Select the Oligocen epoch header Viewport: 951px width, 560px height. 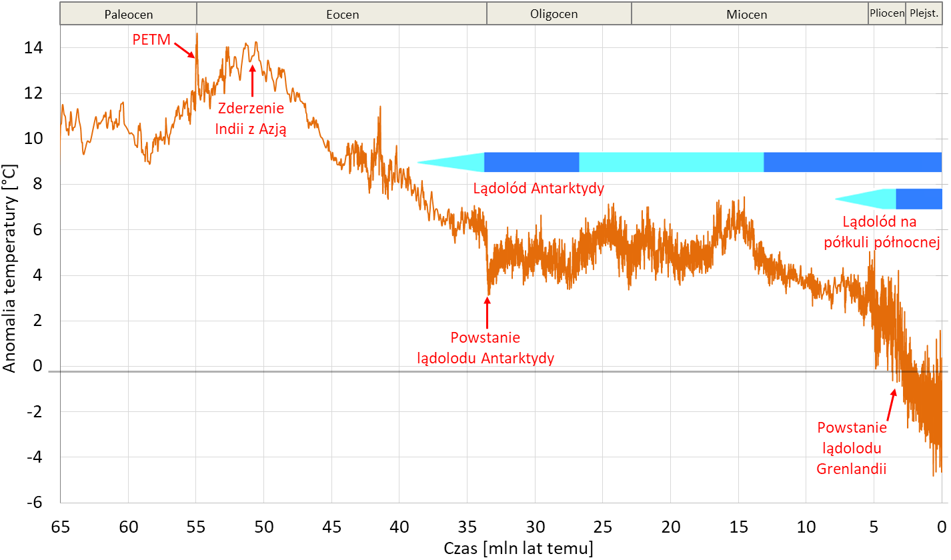[559, 14]
